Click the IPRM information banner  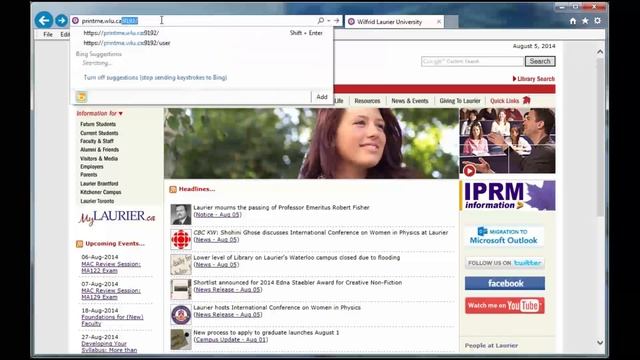(x=508, y=196)
